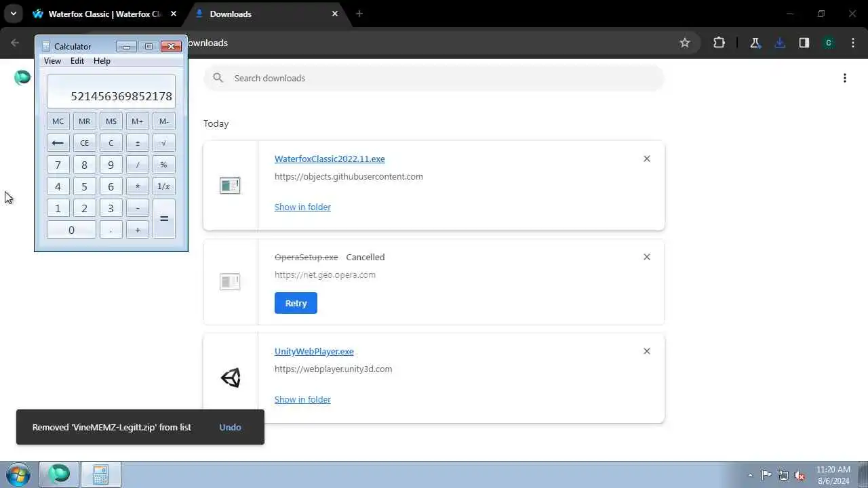Click Calculator equals button
Image resolution: width=868 pixels, height=488 pixels.
pos(163,219)
